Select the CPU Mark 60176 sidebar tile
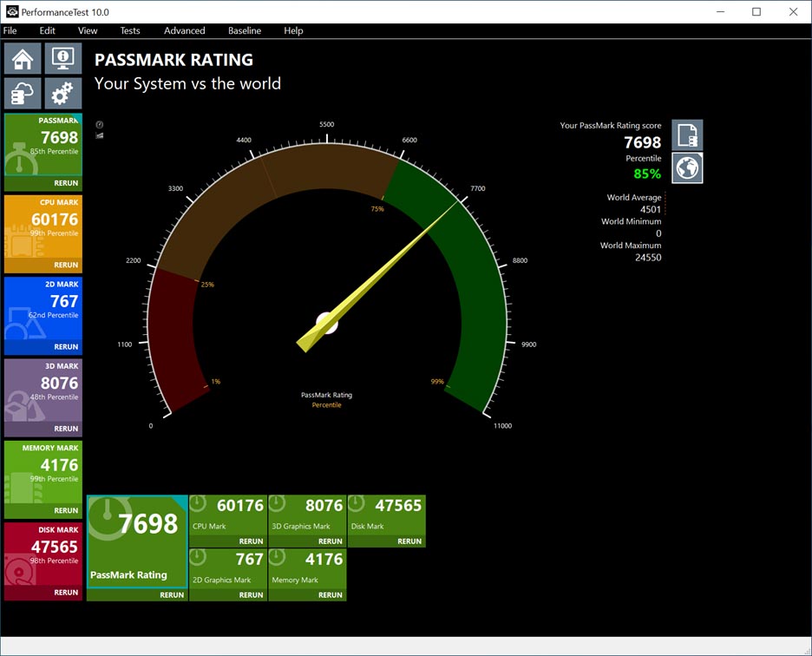Image resolution: width=812 pixels, height=656 pixels. (x=43, y=227)
